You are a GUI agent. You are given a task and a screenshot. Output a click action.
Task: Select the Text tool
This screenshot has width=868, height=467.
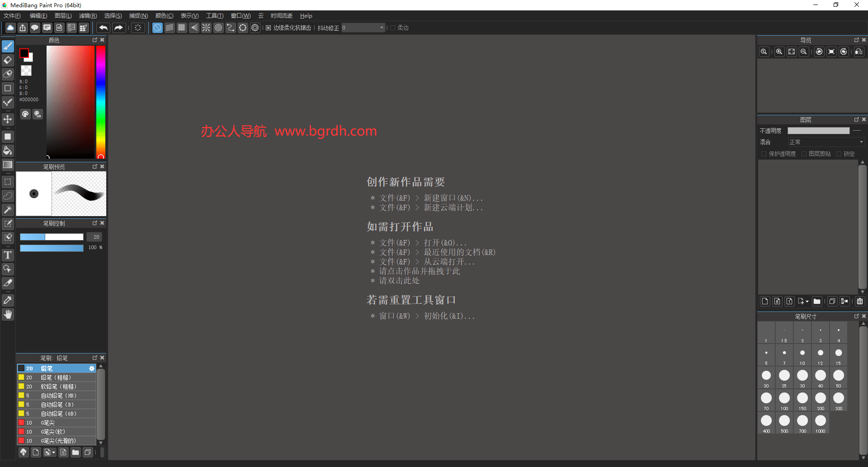[8, 255]
